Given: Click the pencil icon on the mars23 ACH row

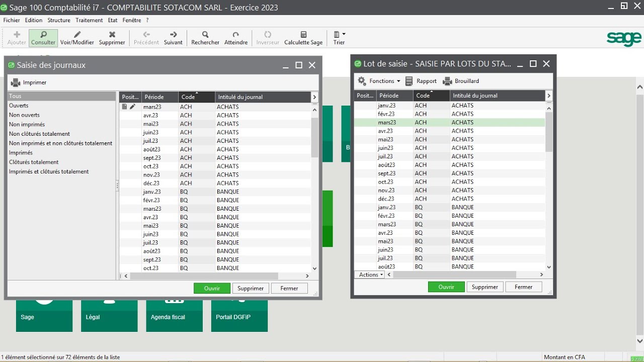Looking at the screenshot, I should pos(133,107).
